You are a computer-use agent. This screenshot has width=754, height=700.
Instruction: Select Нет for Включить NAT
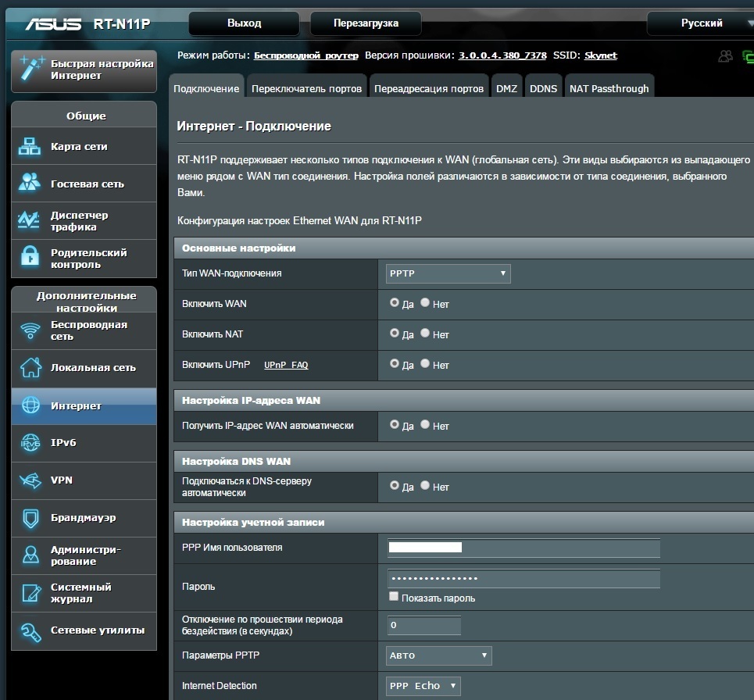(425, 333)
